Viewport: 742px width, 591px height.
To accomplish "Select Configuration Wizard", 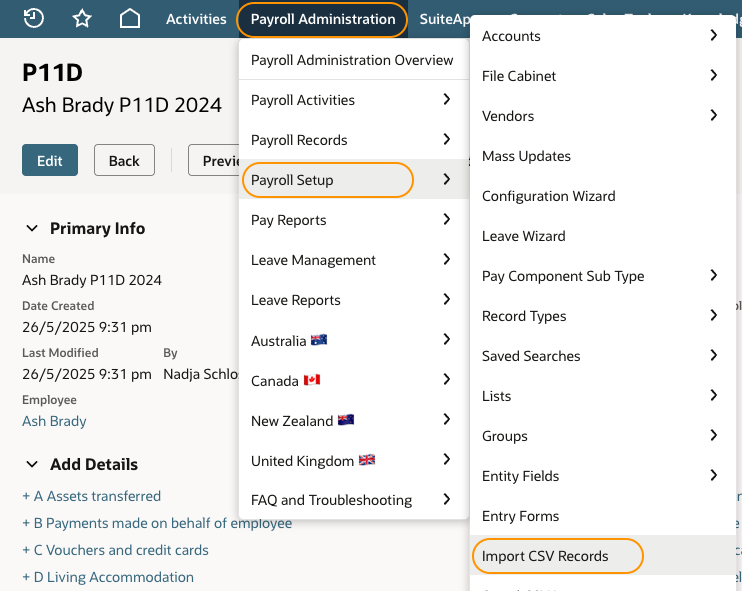I will point(603,196).
